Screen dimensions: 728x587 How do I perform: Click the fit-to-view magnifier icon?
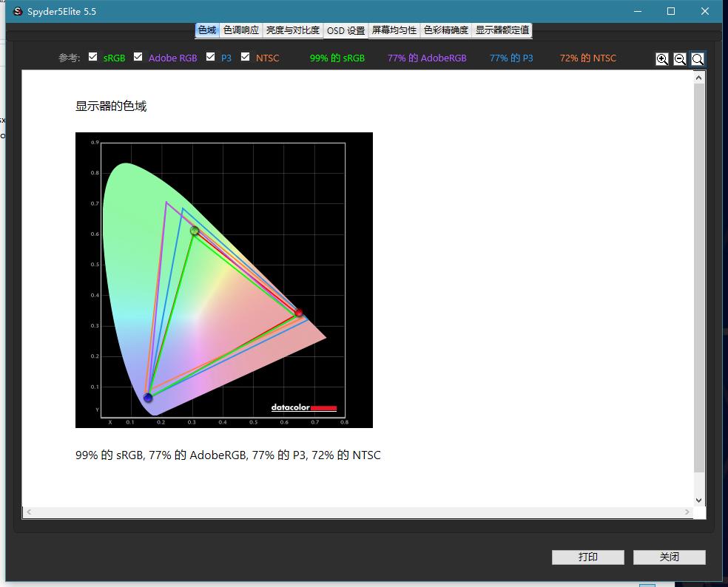(698, 59)
